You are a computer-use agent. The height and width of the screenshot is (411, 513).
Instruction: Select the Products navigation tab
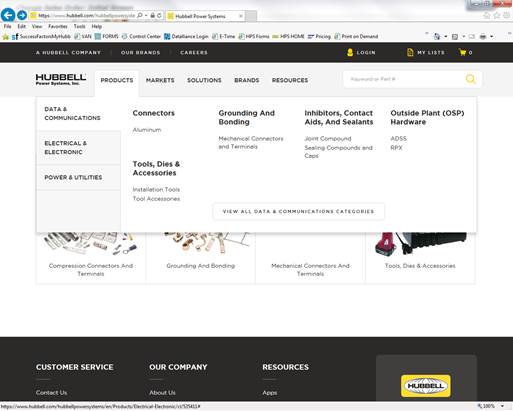tap(117, 80)
